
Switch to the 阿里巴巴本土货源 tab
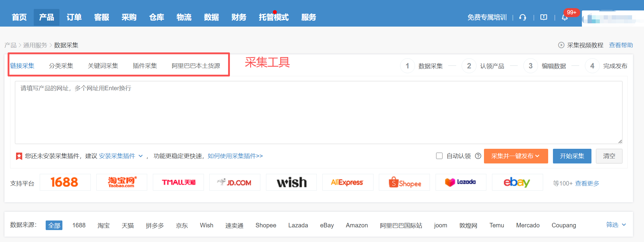196,66
